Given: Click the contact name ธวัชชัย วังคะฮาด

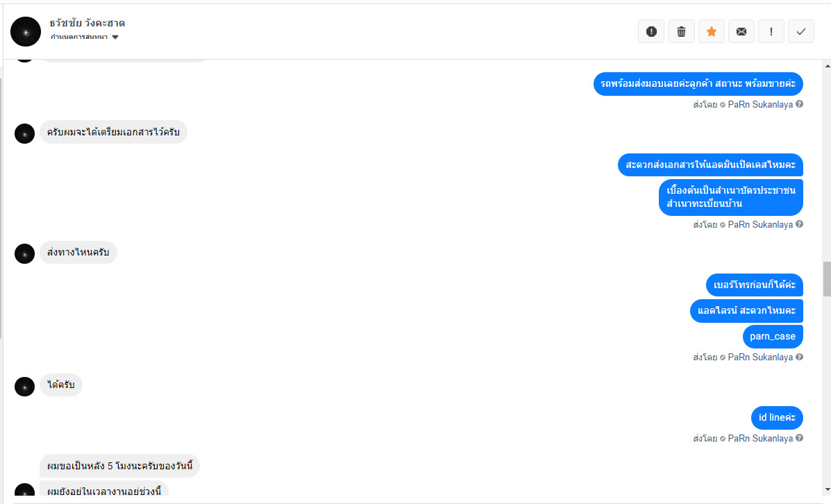Looking at the screenshot, I should (x=87, y=23).
